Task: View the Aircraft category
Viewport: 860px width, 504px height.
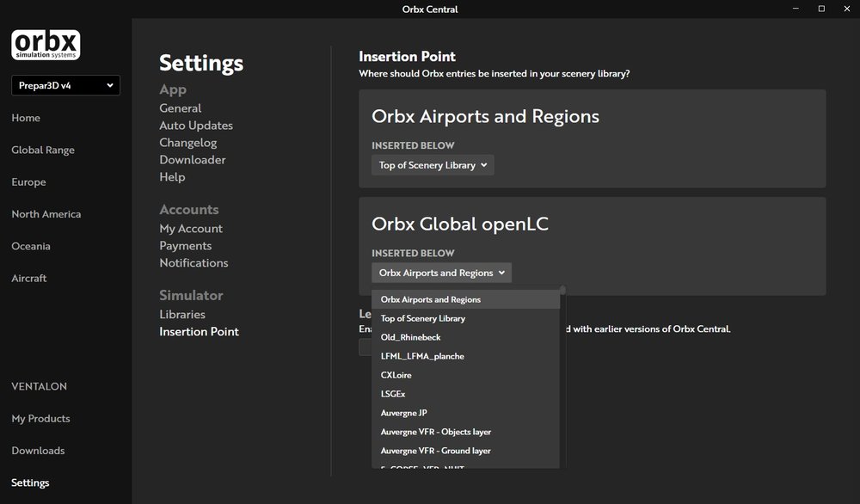Action: 29,278
